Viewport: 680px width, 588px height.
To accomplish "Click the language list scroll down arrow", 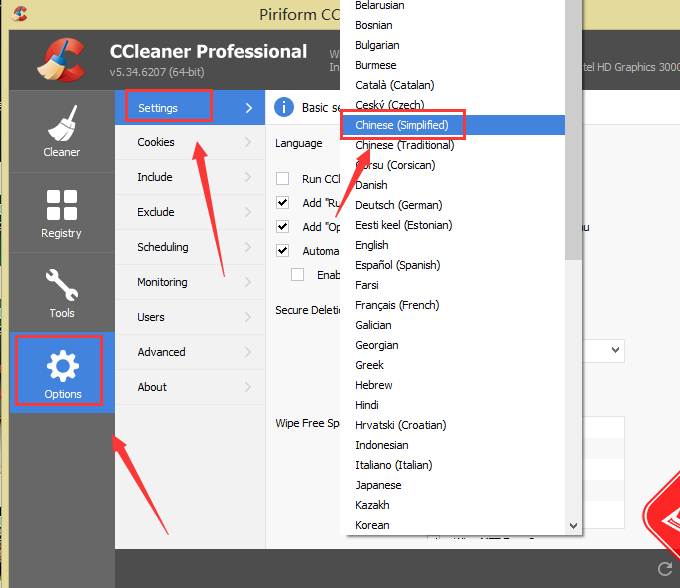I will pos(573,525).
